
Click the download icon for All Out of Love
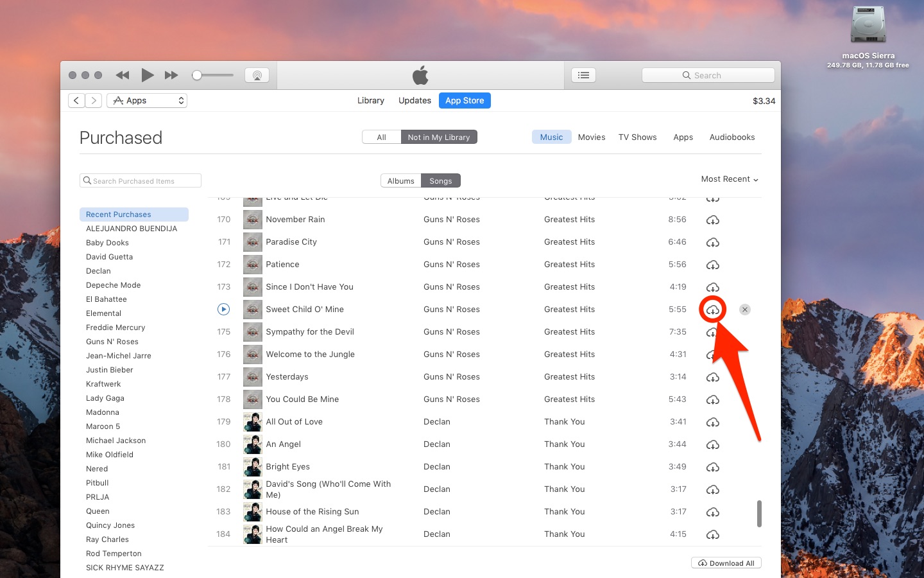713,422
